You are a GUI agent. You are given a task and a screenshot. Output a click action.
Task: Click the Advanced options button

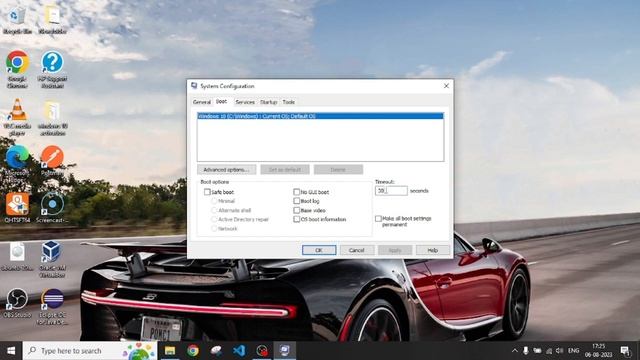coord(227,169)
